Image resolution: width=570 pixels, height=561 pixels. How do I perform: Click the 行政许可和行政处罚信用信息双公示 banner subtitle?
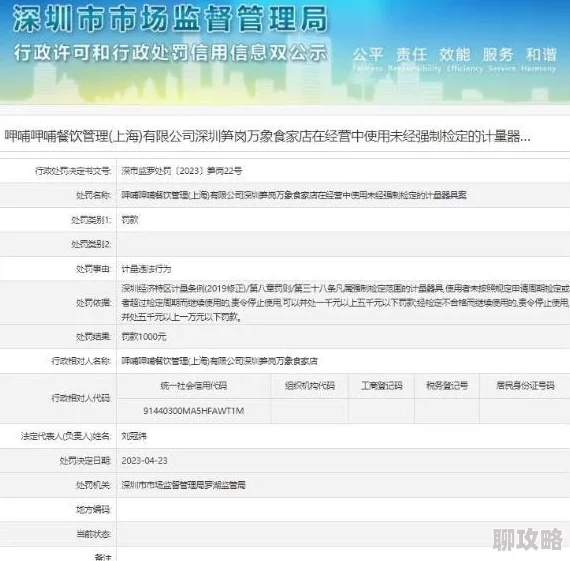coord(170,53)
